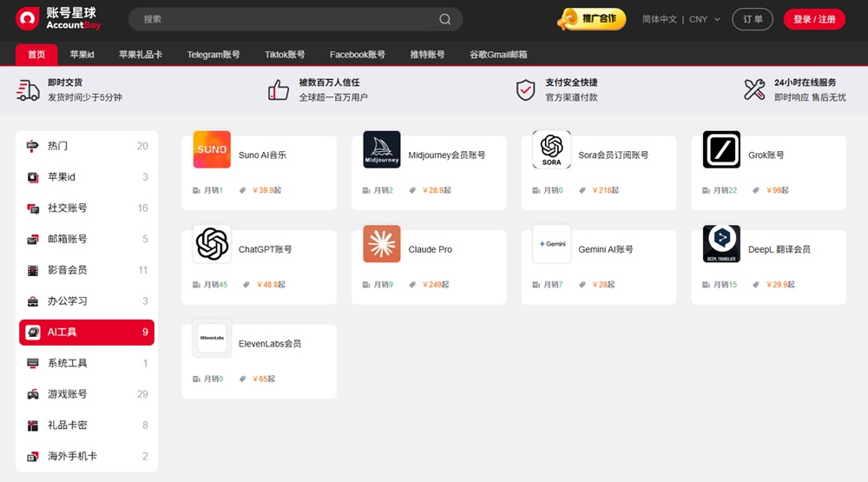Click the 海外手机卡 sidebar icon
The width and height of the screenshot is (868, 482).
click(x=33, y=457)
